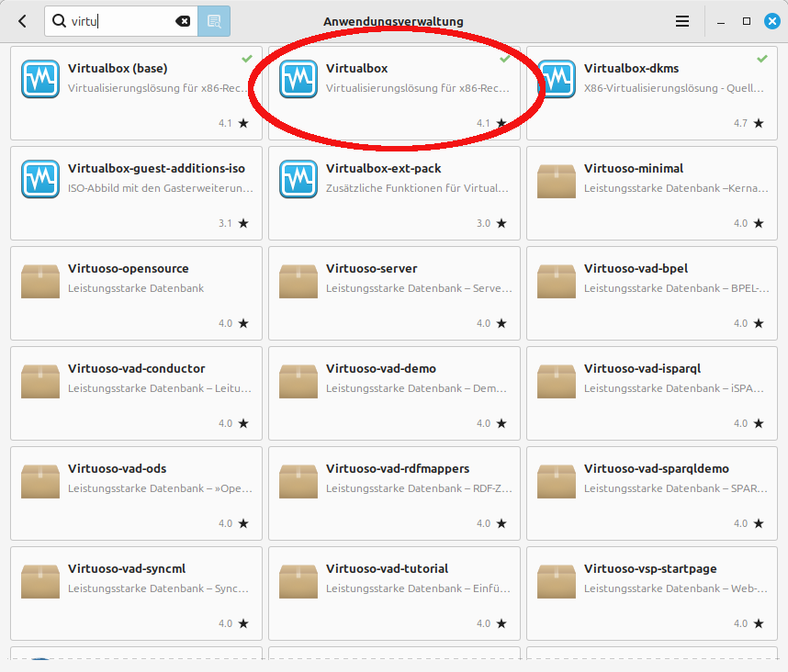Click the back arrow button
This screenshot has width=788, height=672.
tap(22, 21)
